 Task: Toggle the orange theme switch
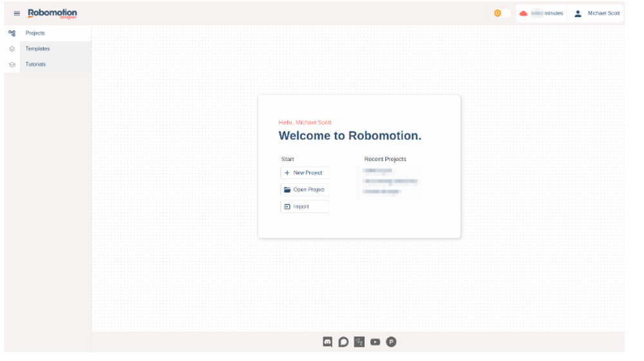tap(502, 14)
